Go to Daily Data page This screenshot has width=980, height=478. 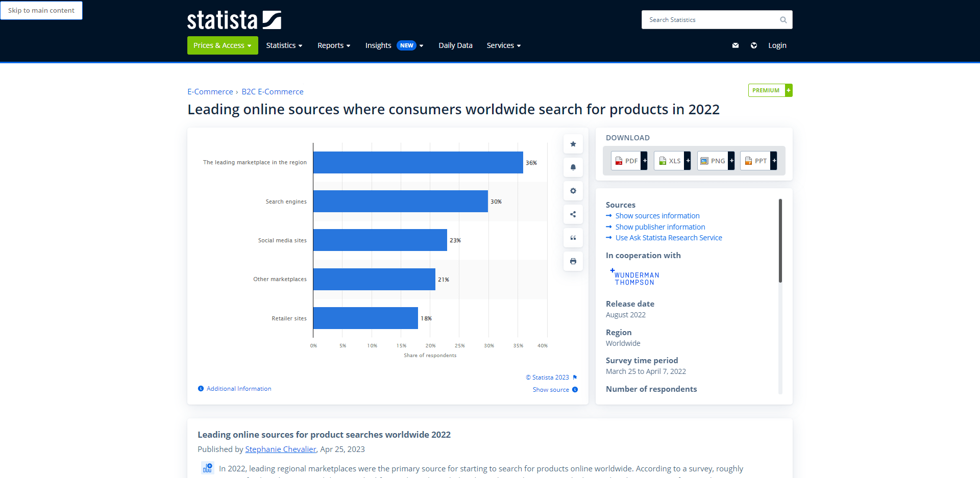[x=455, y=45]
